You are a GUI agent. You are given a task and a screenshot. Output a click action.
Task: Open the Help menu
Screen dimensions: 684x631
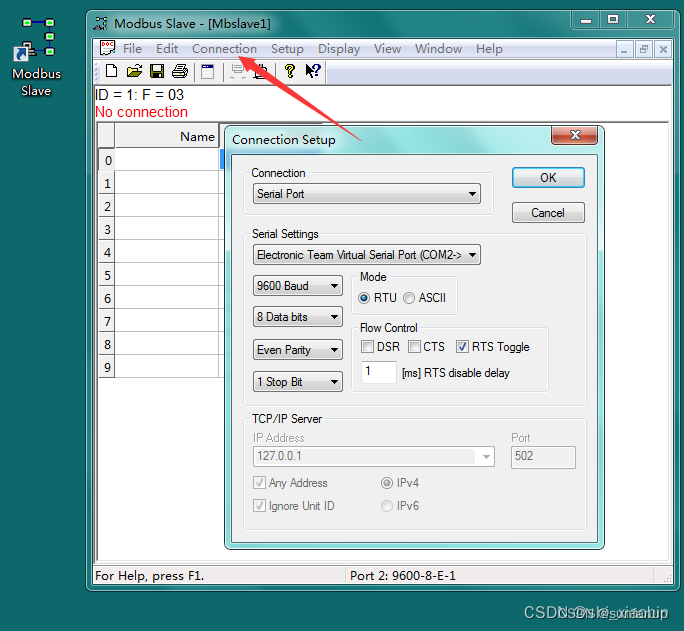coord(489,49)
